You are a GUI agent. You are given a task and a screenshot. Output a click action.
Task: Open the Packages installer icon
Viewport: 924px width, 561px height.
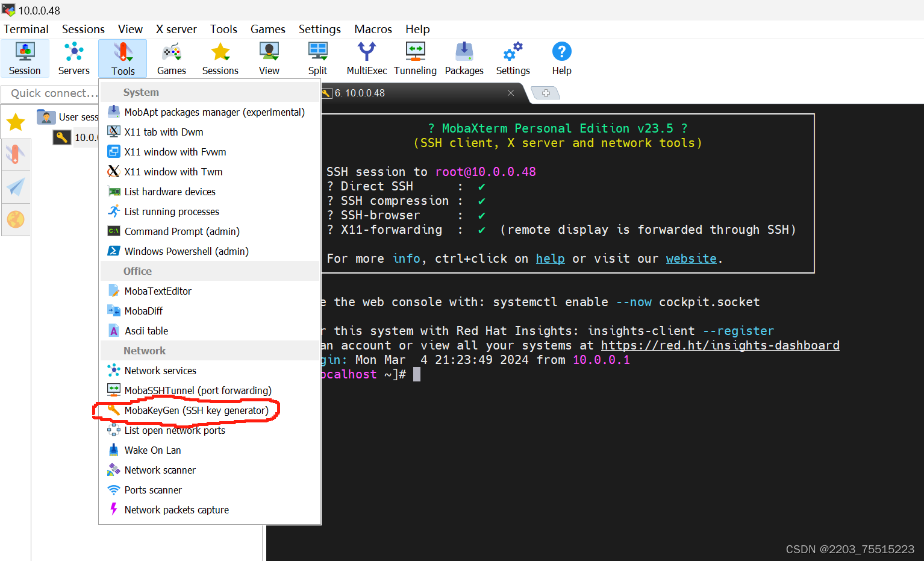pyautogui.click(x=464, y=58)
